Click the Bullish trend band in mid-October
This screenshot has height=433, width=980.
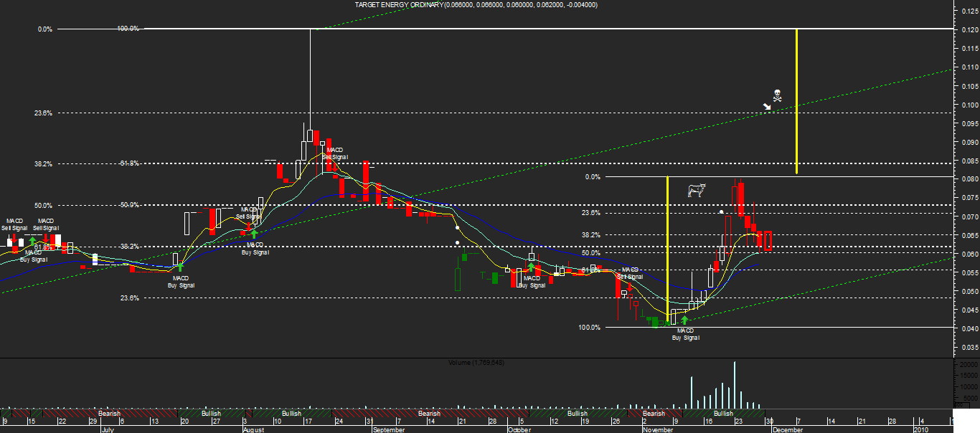pos(577,414)
